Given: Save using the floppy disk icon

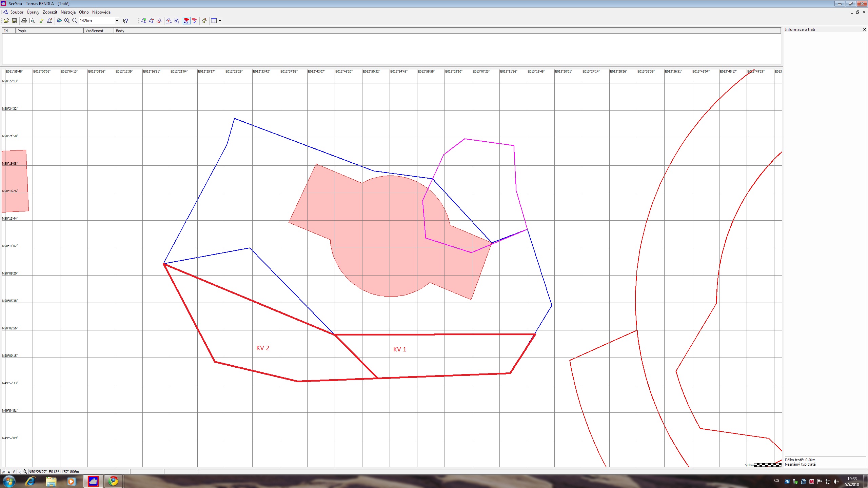Looking at the screenshot, I should [x=14, y=21].
